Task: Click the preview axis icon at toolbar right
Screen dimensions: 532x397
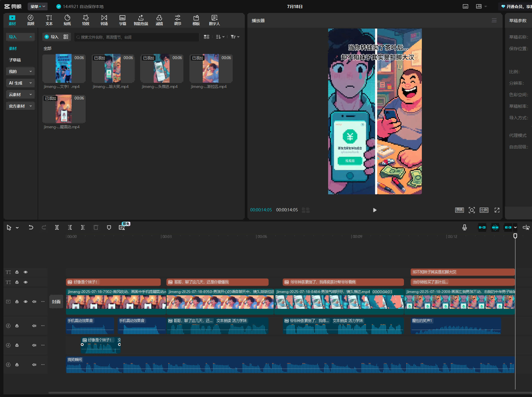Action: pyautogui.click(x=526, y=227)
